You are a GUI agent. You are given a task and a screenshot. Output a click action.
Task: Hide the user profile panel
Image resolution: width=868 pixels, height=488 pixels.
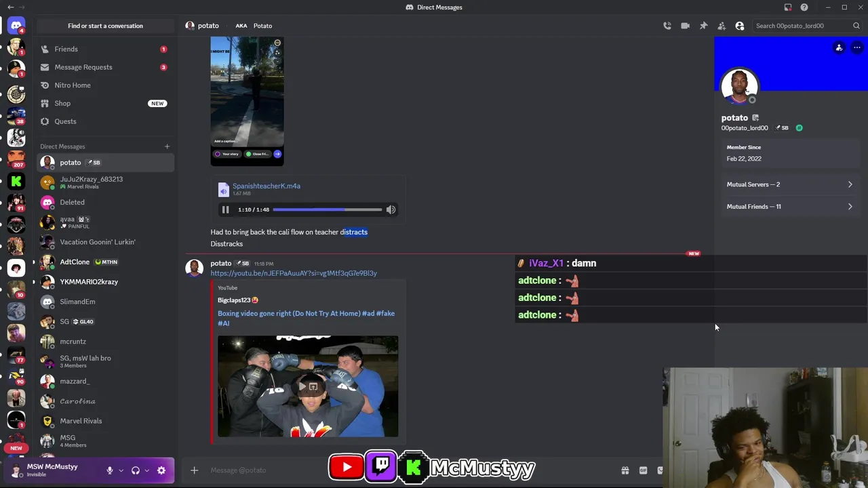pos(740,26)
